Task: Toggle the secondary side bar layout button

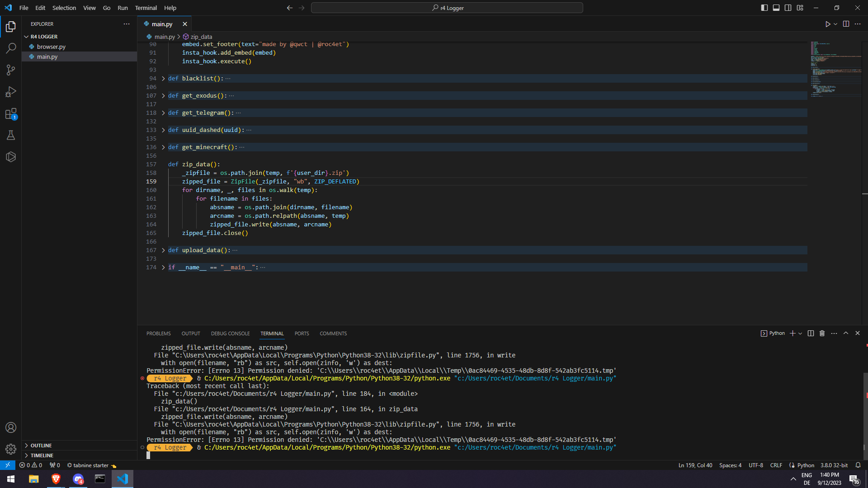Action: point(788,8)
